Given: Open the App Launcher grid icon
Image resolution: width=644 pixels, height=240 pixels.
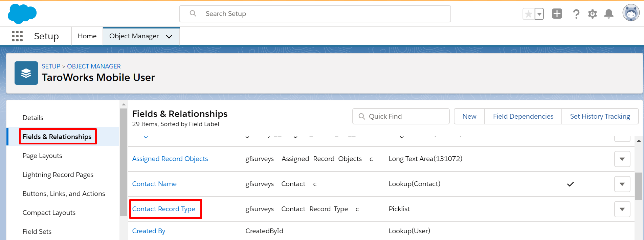Looking at the screenshot, I should pyautogui.click(x=17, y=36).
